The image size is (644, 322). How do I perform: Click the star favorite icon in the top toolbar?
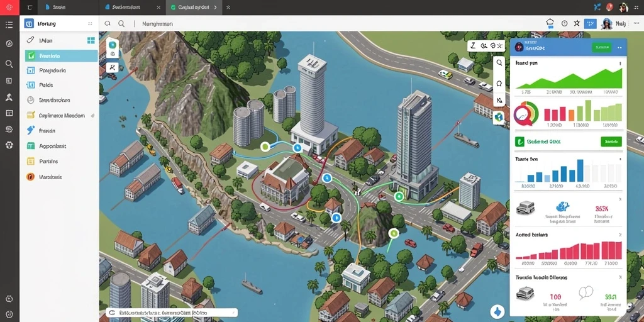point(577,23)
